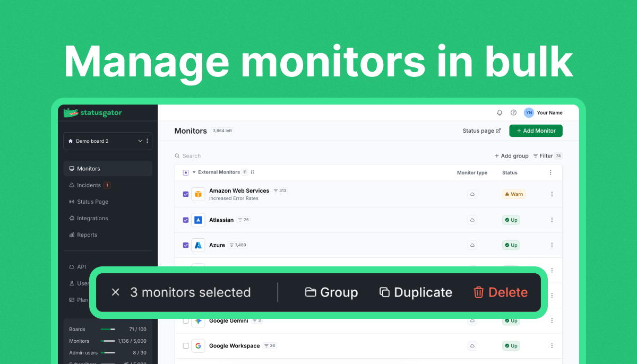Image resolution: width=637 pixels, height=364 pixels.
Task: Open the three-dot menu for Azure row
Action: (552, 245)
